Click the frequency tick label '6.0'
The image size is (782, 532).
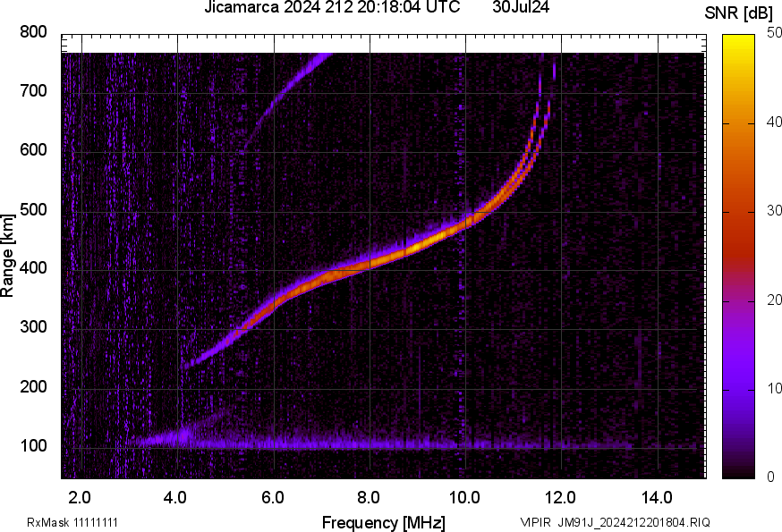[x=272, y=497]
